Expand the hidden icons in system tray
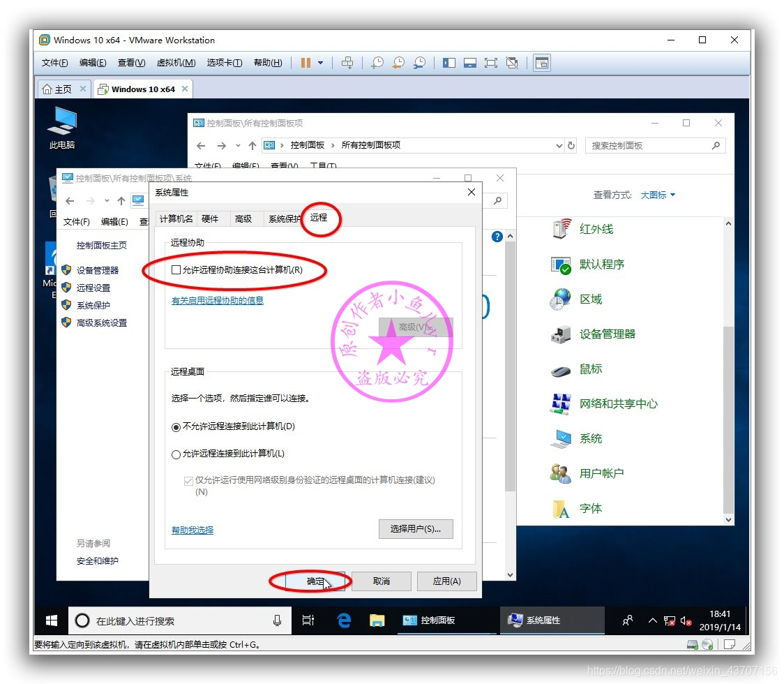The image size is (784, 684). click(x=652, y=620)
